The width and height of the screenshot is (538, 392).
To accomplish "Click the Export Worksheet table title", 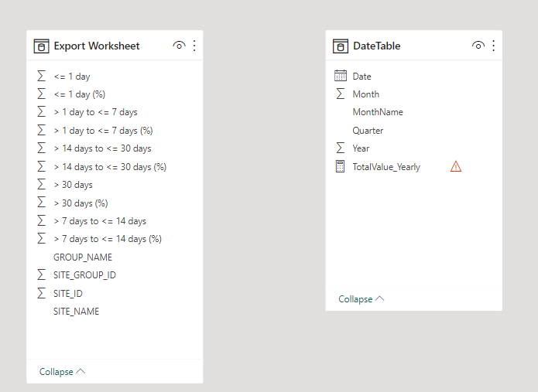I will (x=97, y=46).
